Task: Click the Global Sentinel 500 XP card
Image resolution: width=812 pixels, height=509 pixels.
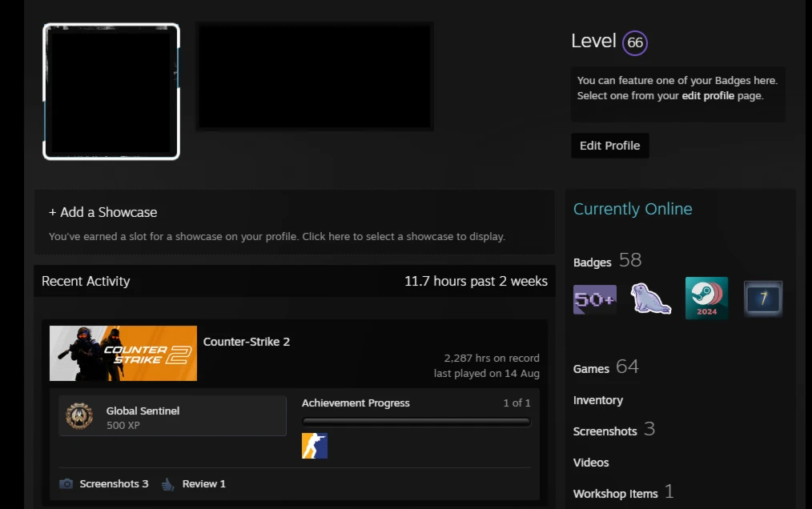Action: pos(172,416)
